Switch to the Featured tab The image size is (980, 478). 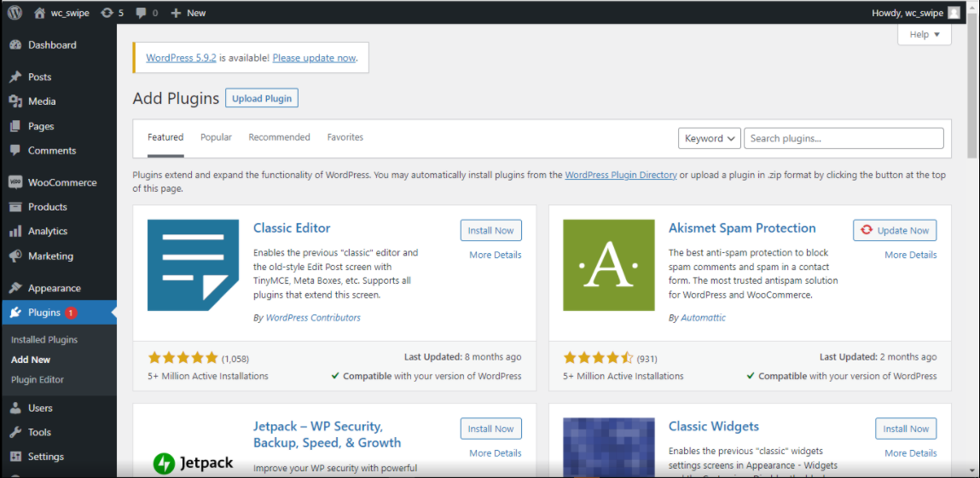pyautogui.click(x=165, y=137)
